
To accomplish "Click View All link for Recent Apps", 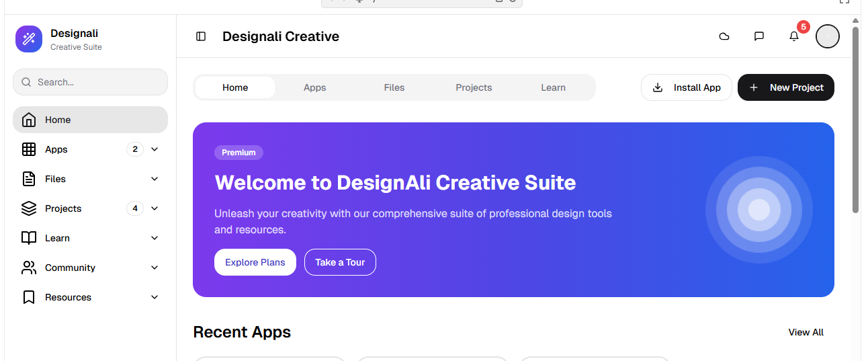I will (x=806, y=332).
